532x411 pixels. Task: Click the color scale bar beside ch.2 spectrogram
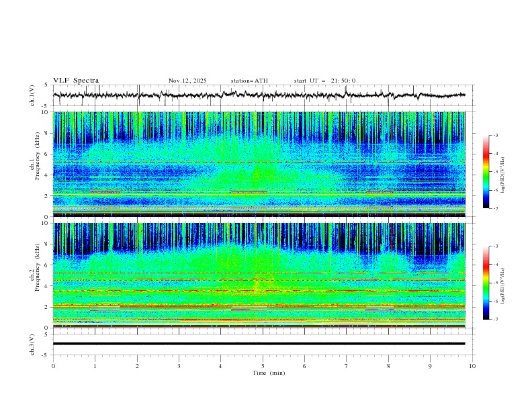pos(486,283)
